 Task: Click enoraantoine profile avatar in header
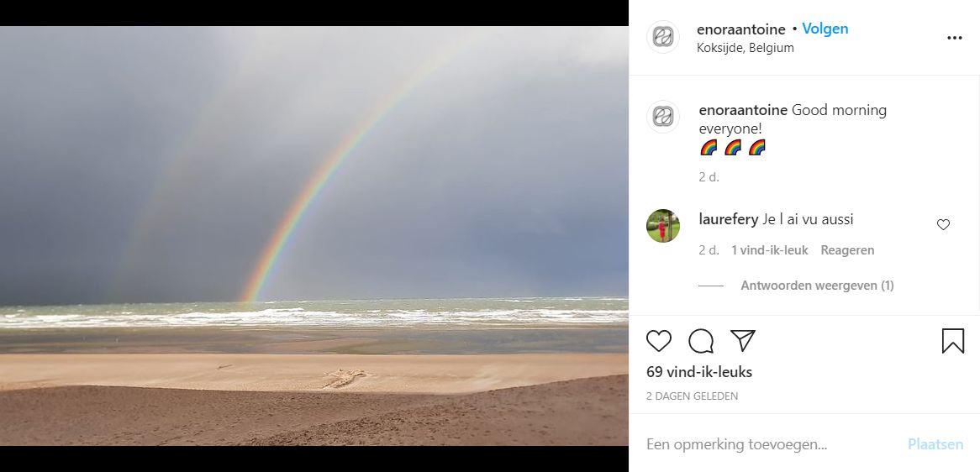[x=662, y=37]
